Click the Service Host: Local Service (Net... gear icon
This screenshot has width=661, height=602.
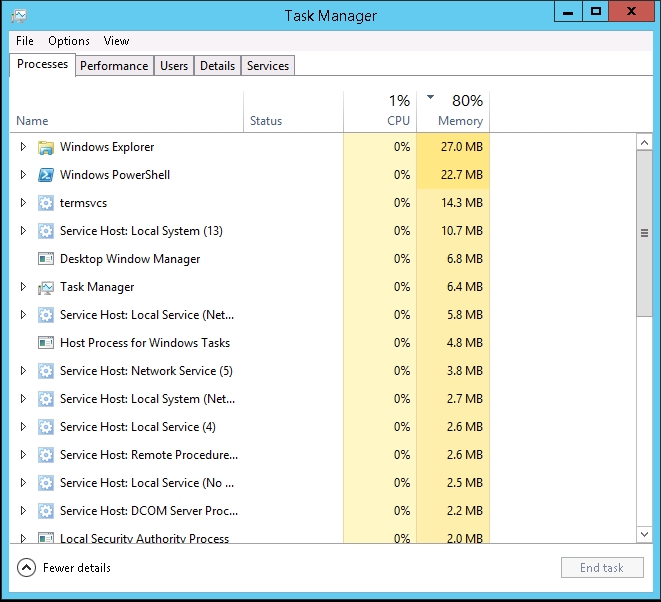tap(46, 315)
